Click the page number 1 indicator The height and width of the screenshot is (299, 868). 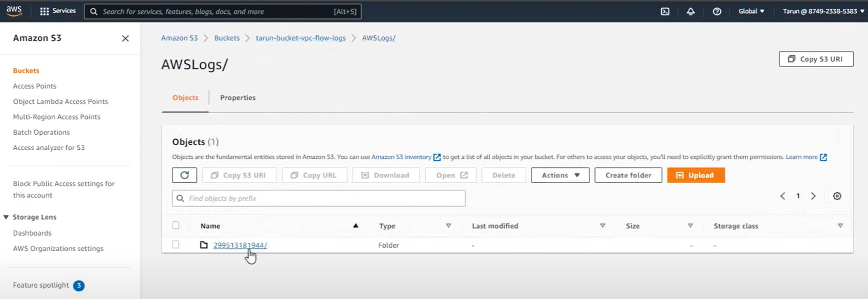(x=798, y=196)
